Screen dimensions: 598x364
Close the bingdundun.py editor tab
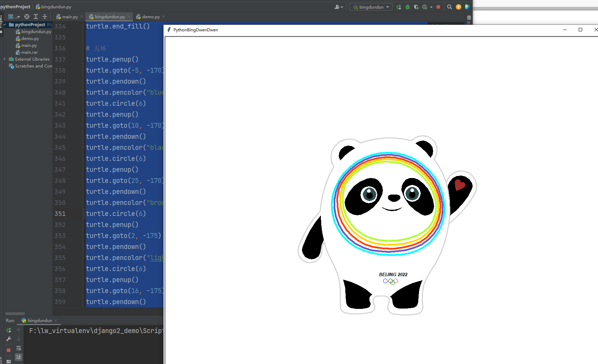[129, 17]
